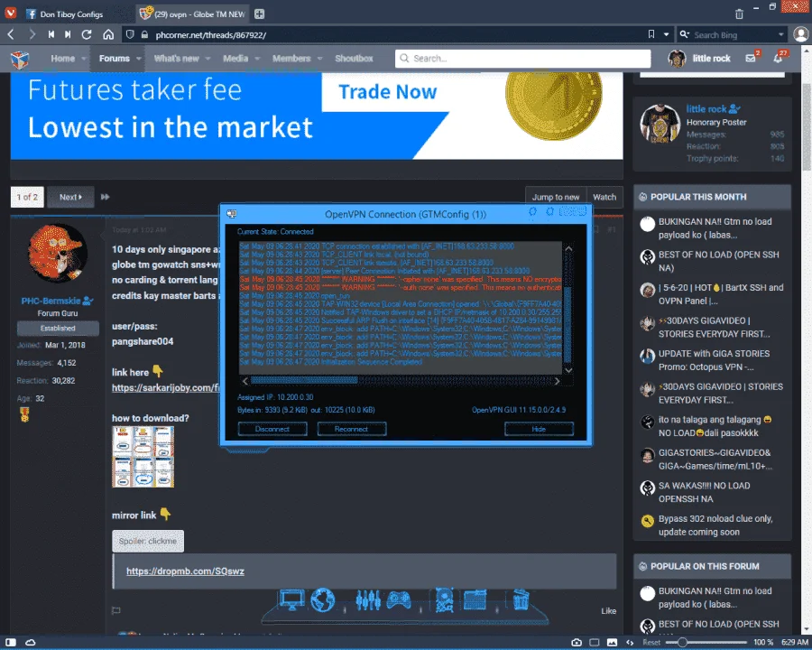View site security lock info

click(x=144, y=34)
